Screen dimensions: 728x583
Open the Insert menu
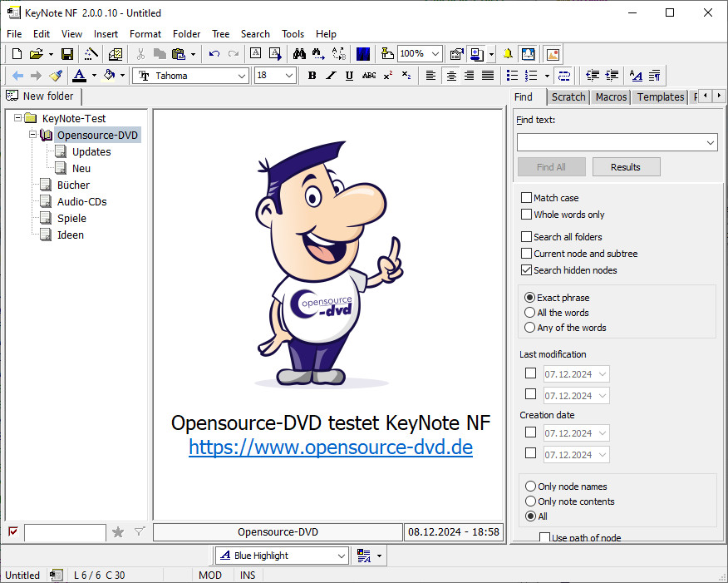[106, 34]
